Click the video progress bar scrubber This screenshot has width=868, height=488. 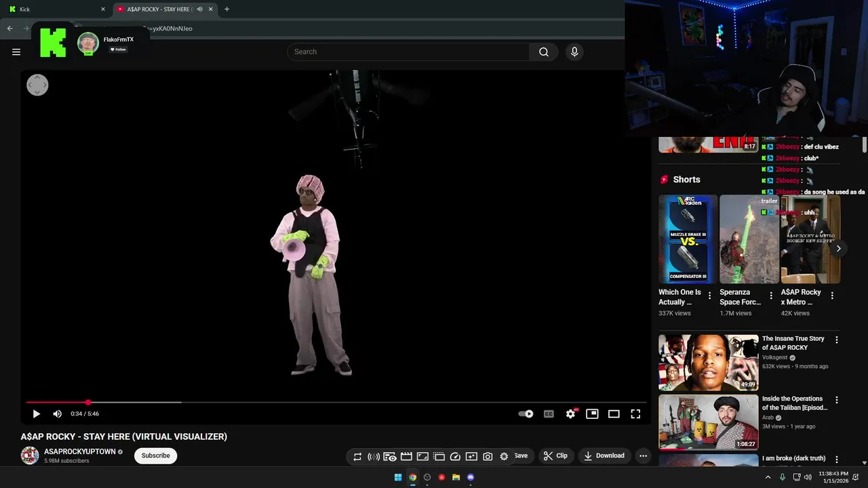point(88,403)
